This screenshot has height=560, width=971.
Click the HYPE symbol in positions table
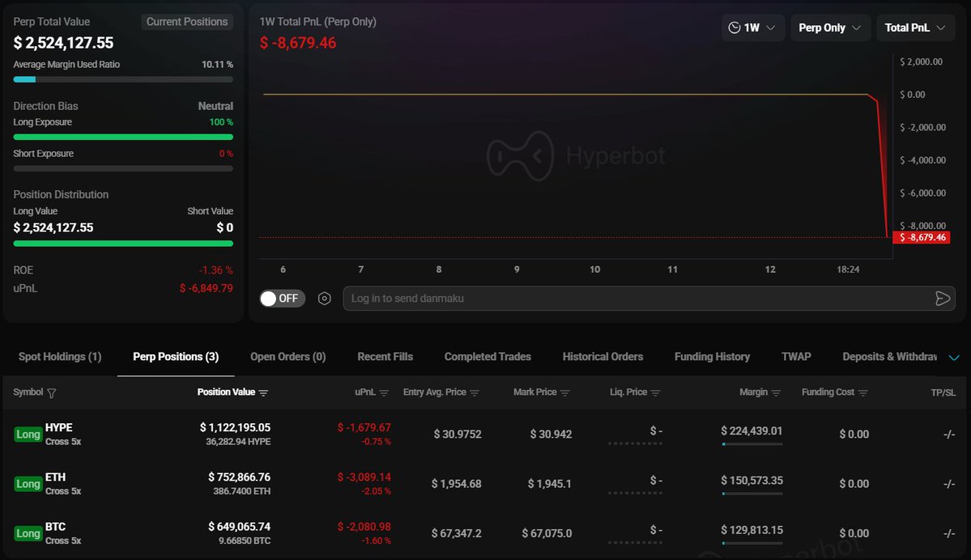click(x=59, y=427)
